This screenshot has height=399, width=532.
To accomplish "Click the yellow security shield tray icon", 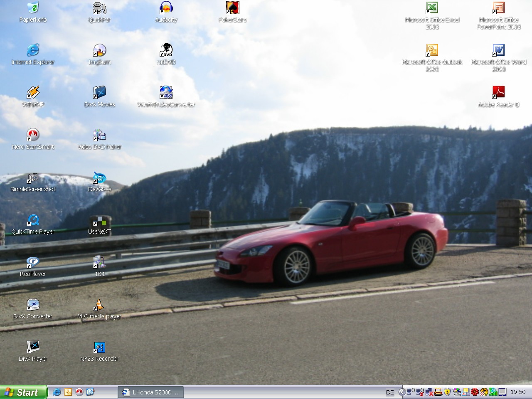I will coord(447,392).
